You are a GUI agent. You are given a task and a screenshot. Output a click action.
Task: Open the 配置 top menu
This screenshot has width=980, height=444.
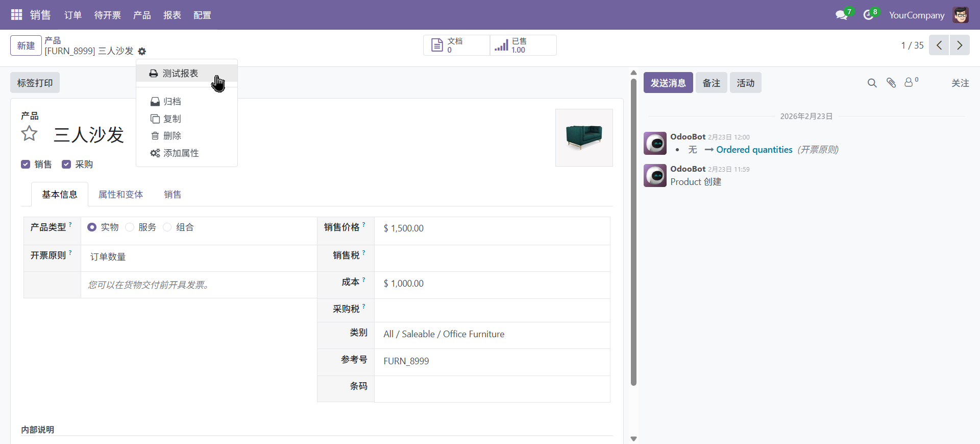pos(202,15)
